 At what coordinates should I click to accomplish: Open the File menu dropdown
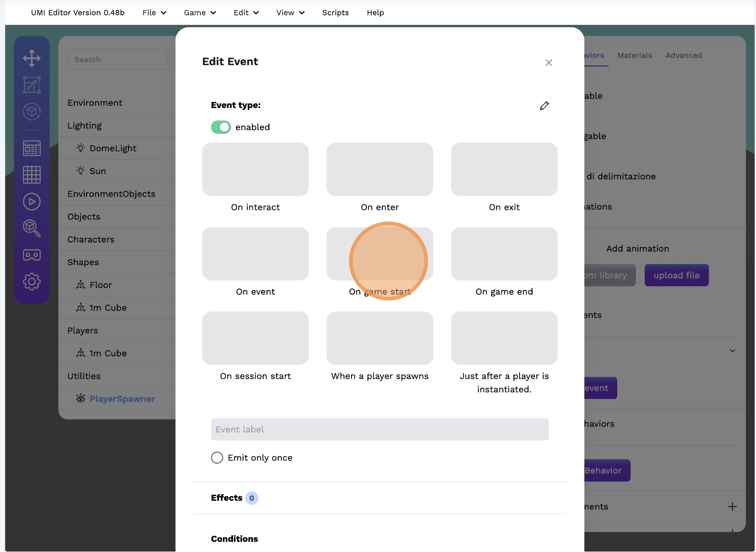click(154, 13)
